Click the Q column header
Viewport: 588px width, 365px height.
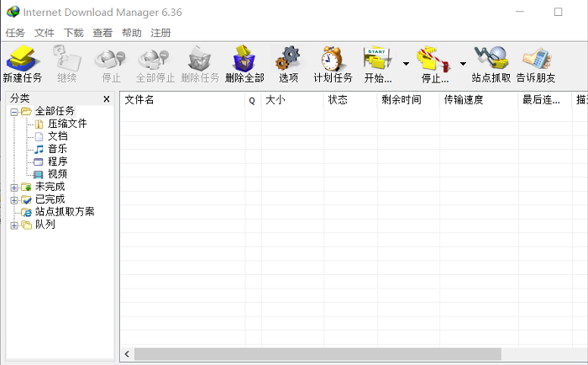[x=254, y=100]
